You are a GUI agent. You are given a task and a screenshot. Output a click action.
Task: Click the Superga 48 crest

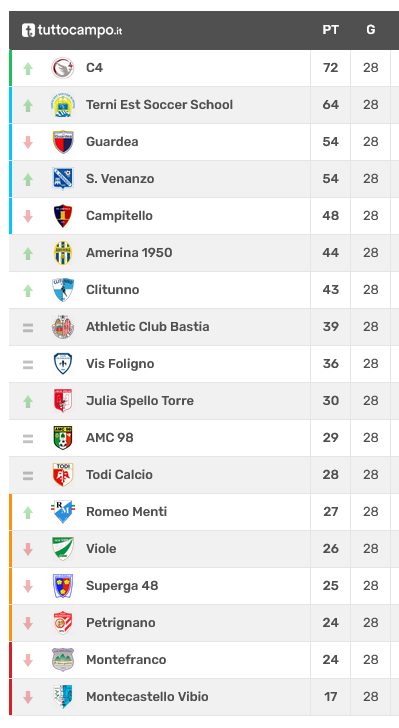(63, 586)
